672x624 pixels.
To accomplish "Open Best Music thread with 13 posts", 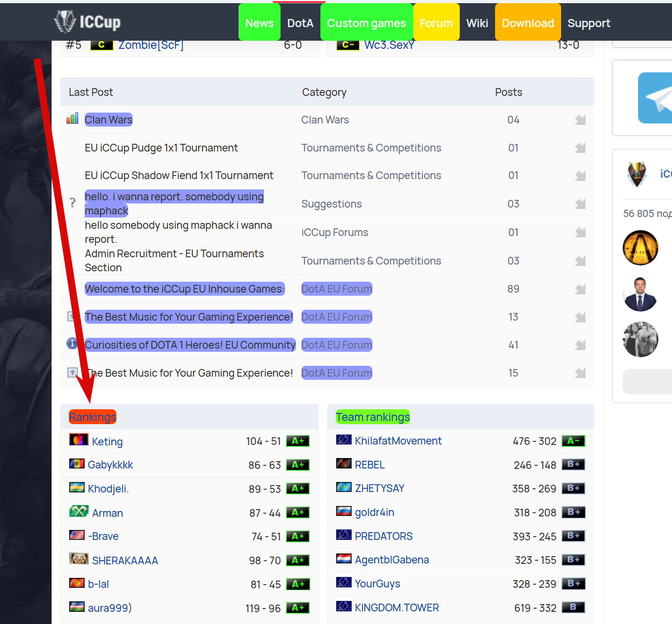I will 189,317.
